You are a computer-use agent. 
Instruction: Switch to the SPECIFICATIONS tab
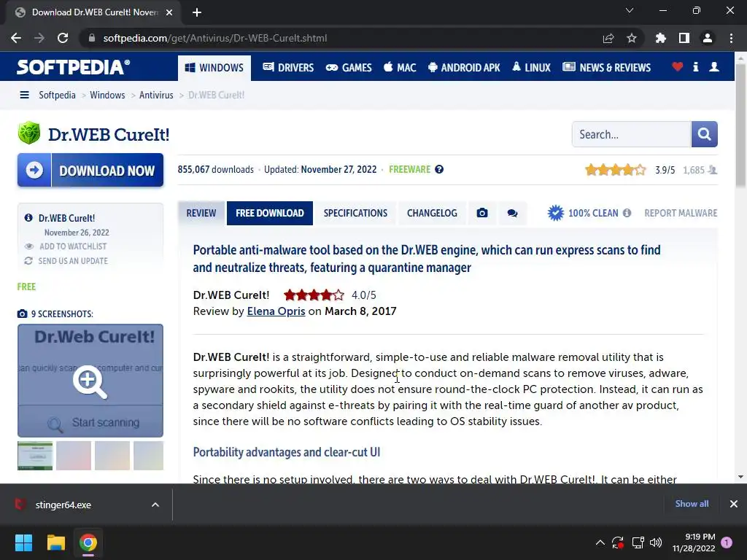tap(355, 213)
